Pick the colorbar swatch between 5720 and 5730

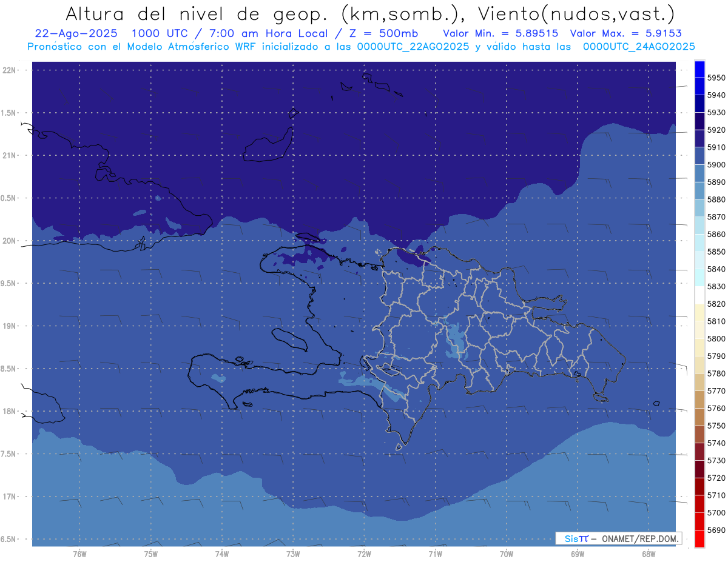click(x=699, y=469)
